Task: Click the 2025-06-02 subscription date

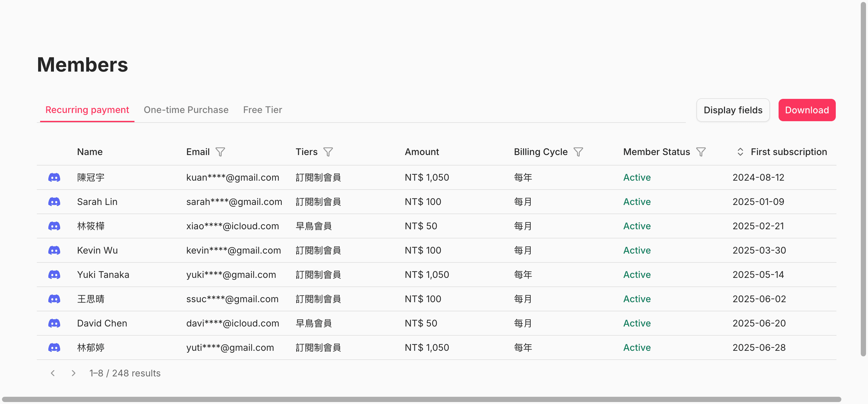Action: coord(759,299)
